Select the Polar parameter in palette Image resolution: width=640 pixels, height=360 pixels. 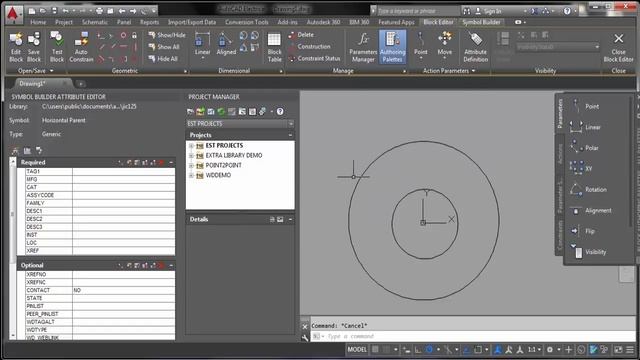coord(585,148)
